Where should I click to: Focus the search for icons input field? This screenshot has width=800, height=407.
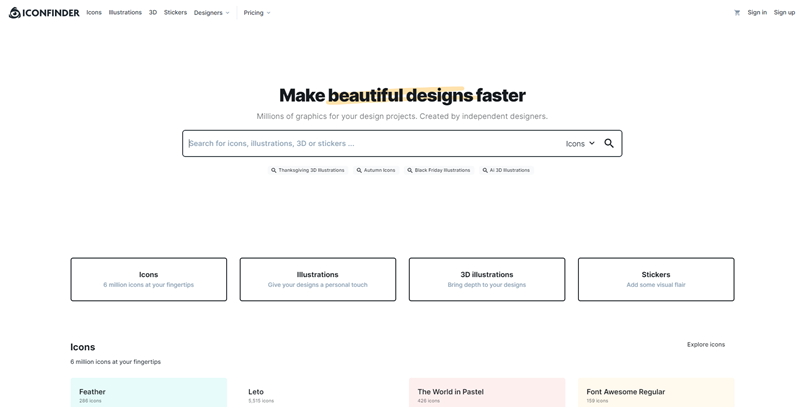click(372, 143)
